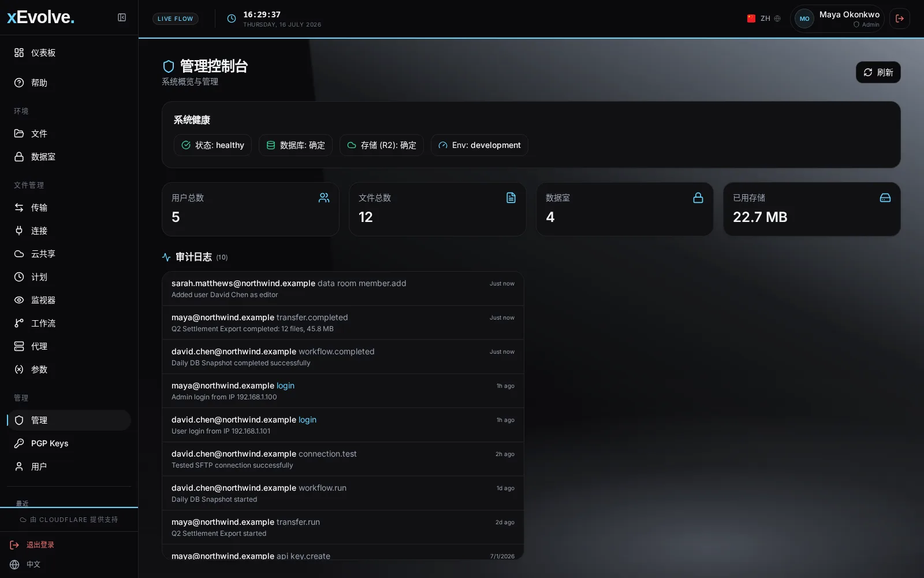Click 退出登录 in the sidebar
The height and width of the screenshot is (578, 924).
(32, 545)
